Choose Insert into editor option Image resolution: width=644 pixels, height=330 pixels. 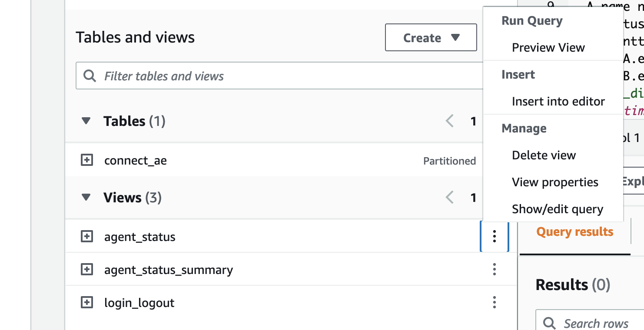[x=558, y=102]
